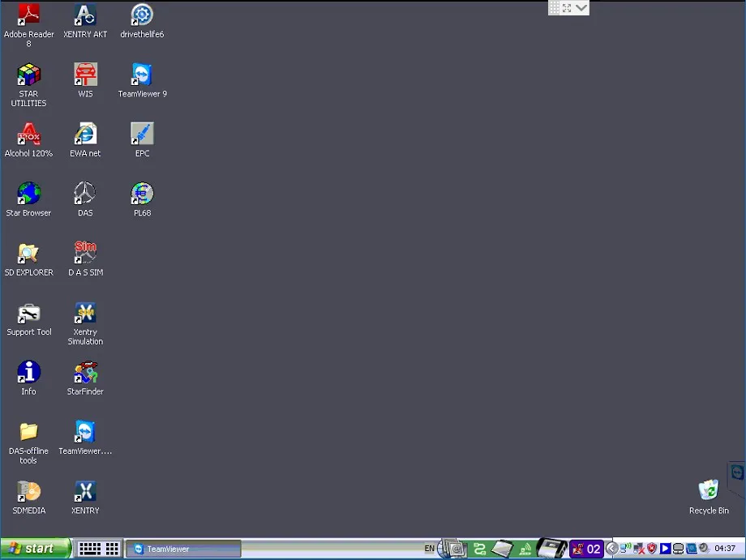Click the green cable-connection taskbar icon
The image size is (746, 560).
point(479,549)
